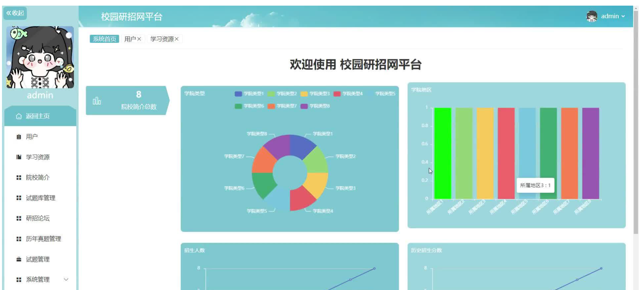Click the grid icon beside 院校简介
Image resolution: width=644 pixels, height=290 pixels.
tap(19, 178)
